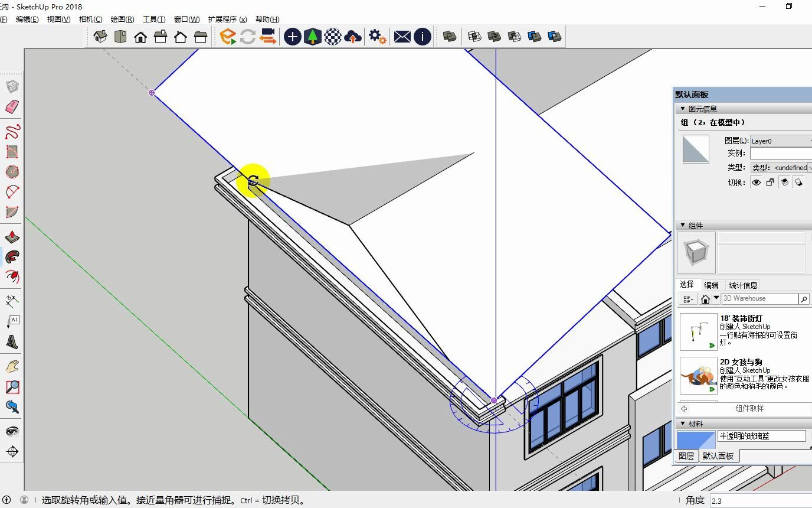The width and height of the screenshot is (812, 508).
Task: Toggle cast shadows in Entity Info 切换 row
Action: pos(784,183)
